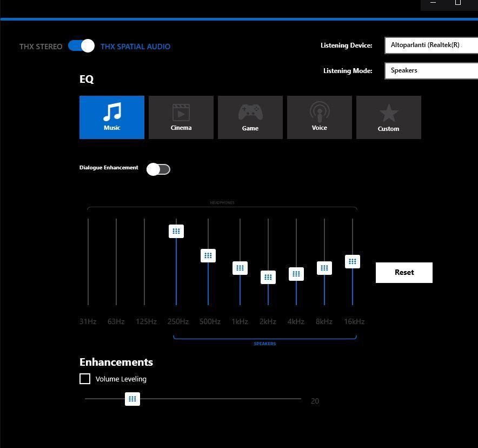
Task: Maximize the THX audio window
Action: tap(458, 3)
